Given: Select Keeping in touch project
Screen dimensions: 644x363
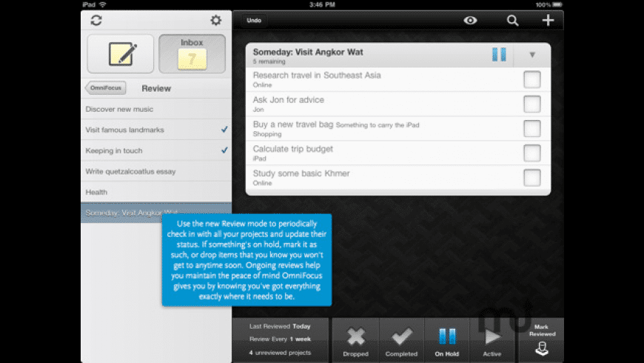Looking at the screenshot, I should point(156,150).
